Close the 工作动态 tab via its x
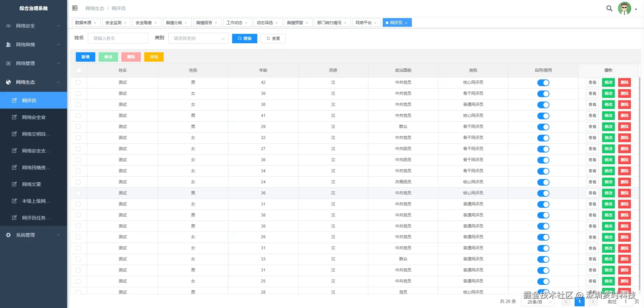This screenshot has height=308, width=644. (x=246, y=23)
